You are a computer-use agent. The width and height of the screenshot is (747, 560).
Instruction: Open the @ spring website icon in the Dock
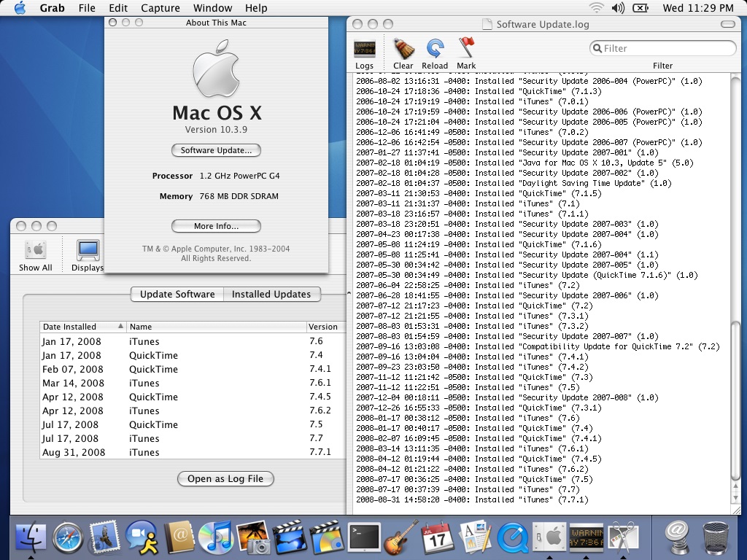coord(677,537)
